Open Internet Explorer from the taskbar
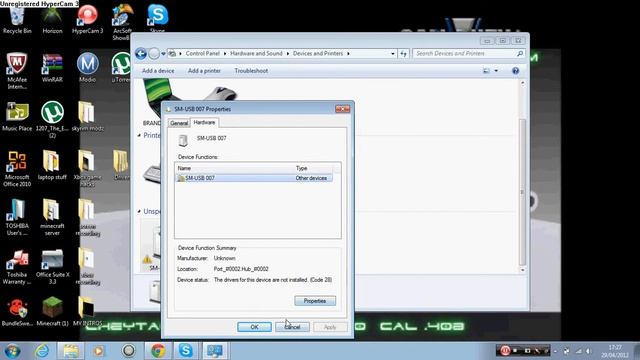Screen dimensions: 640x360 [x=42, y=351]
